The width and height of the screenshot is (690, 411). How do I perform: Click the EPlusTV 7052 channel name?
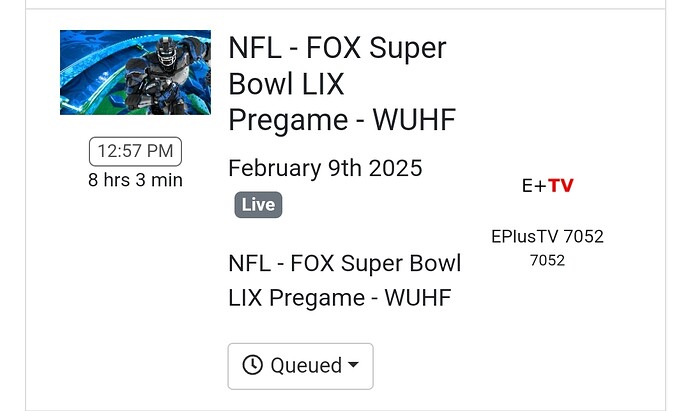[x=547, y=237]
